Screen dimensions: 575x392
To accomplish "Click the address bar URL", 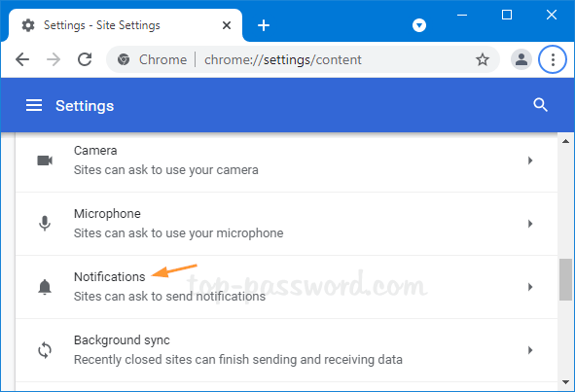I will pos(283,59).
